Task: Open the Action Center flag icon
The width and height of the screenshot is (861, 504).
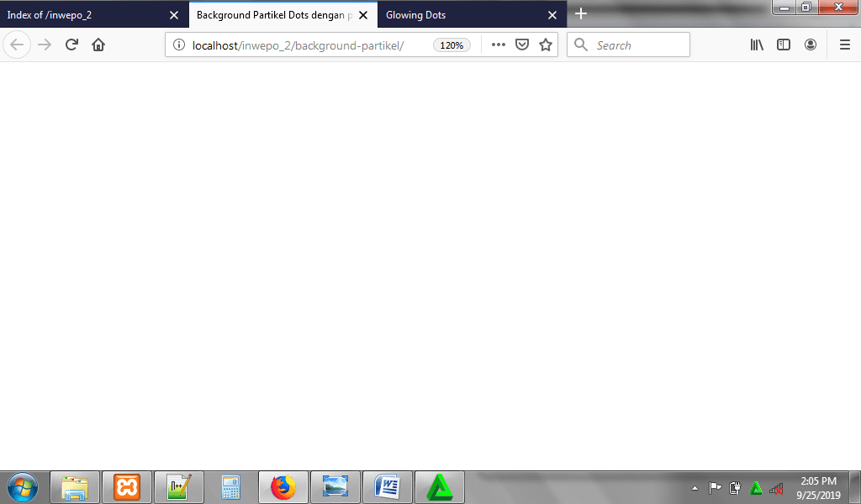Action: 715,487
